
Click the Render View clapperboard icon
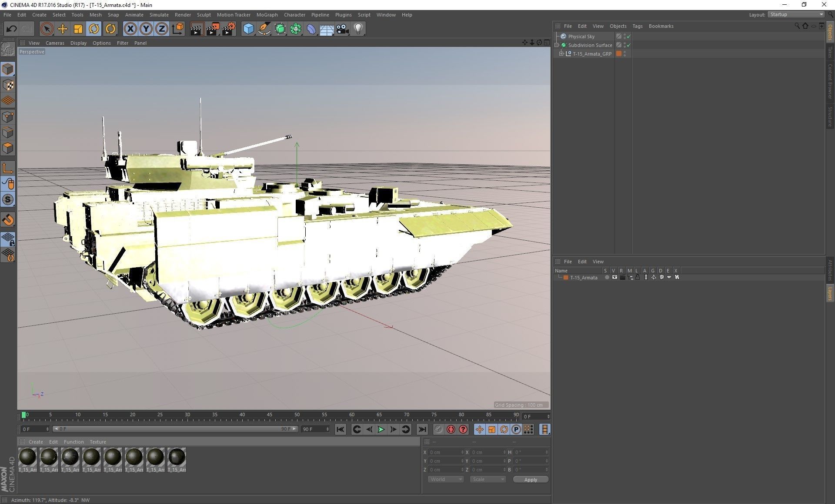(x=197, y=29)
